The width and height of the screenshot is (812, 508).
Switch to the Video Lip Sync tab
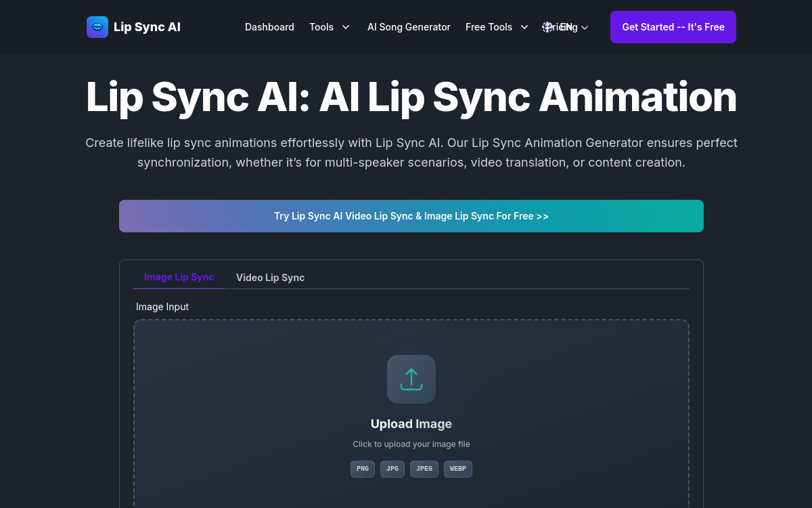pos(270,278)
